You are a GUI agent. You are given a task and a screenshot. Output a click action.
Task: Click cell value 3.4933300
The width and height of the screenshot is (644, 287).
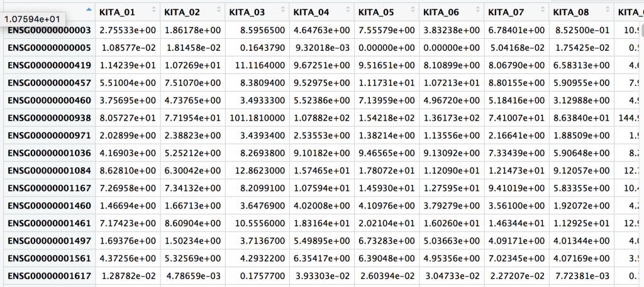click(x=262, y=100)
